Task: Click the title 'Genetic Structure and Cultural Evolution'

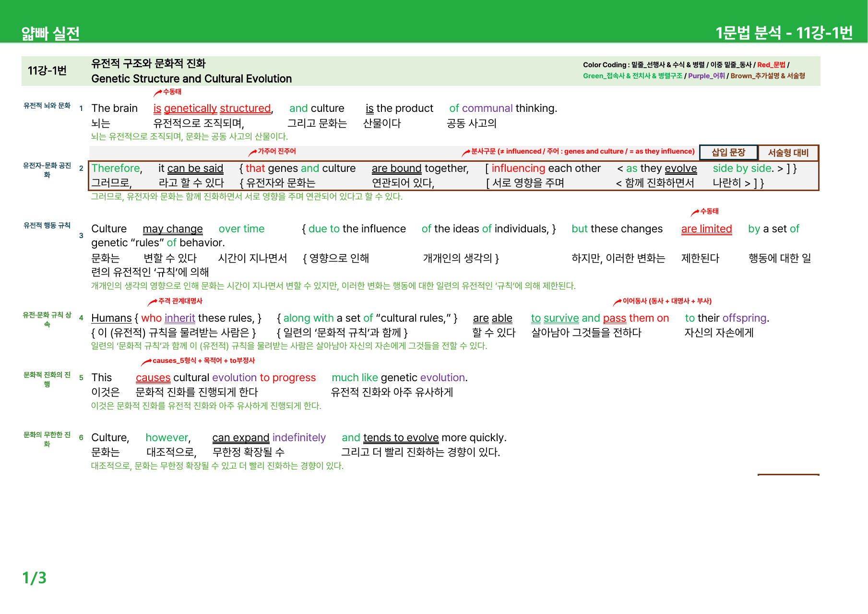Action: [191, 79]
